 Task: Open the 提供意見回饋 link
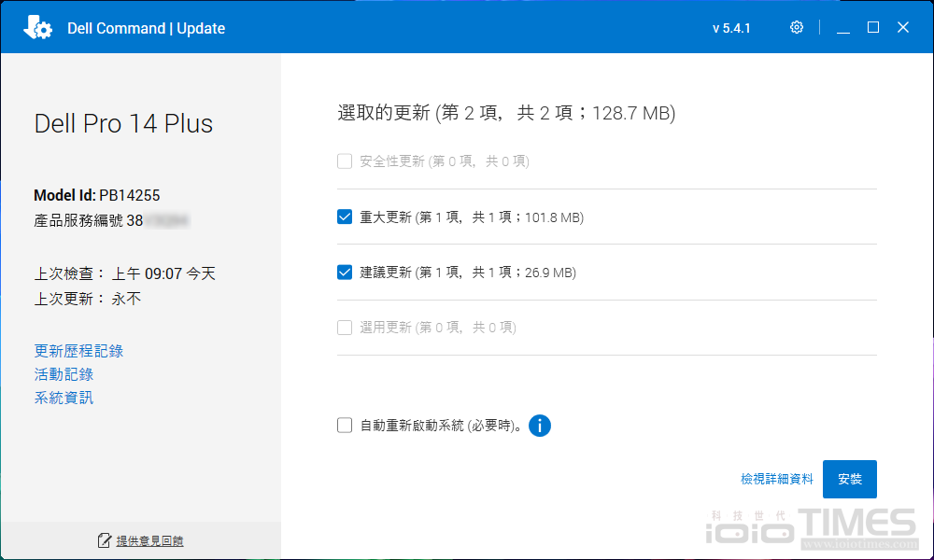(x=149, y=541)
